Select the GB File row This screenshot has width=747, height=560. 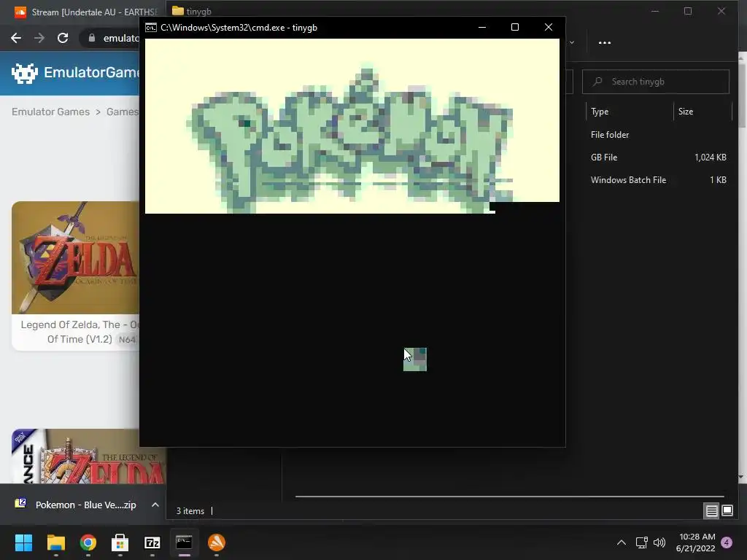(x=603, y=157)
